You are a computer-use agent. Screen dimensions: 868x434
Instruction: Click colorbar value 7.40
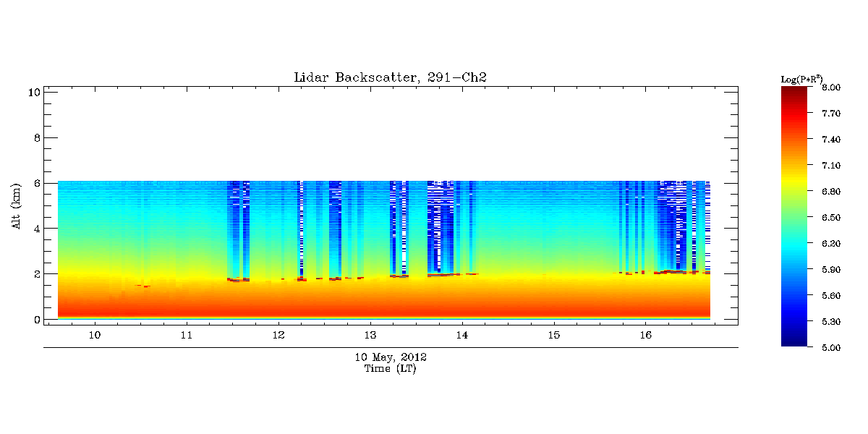[831, 140]
